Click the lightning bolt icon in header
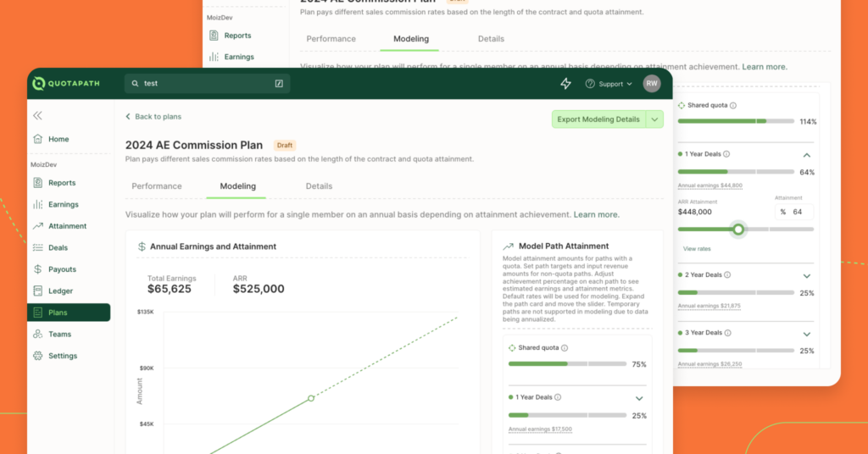This screenshot has width=868, height=454. tap(566, 83)
